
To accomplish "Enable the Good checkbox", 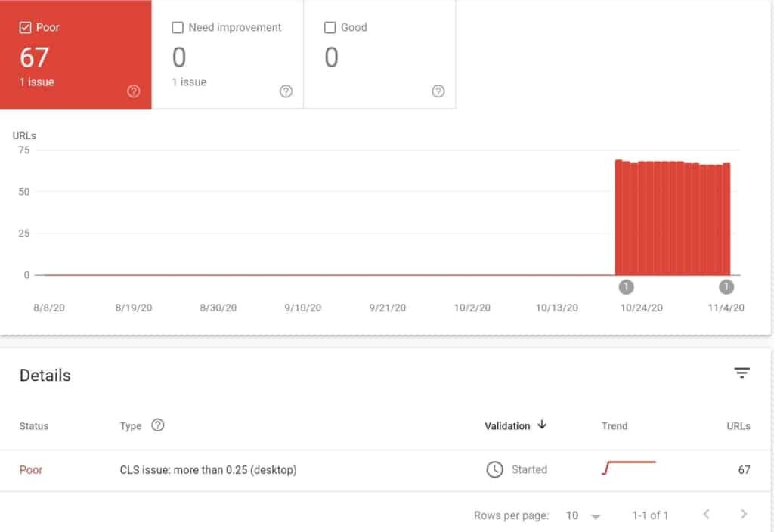I will pos(330,28).
